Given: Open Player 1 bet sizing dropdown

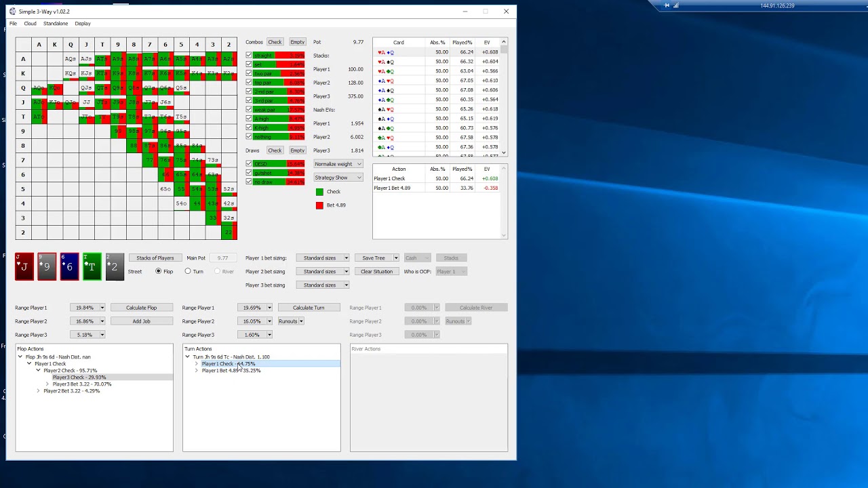Looking at the screenshot, I should pos(323,258).
